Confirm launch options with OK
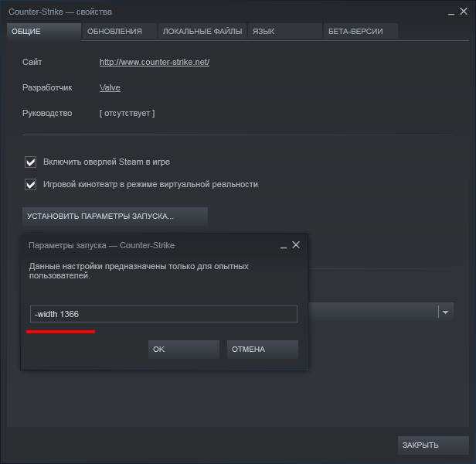This screenshot has width=476, height=464. click(184, 349)
